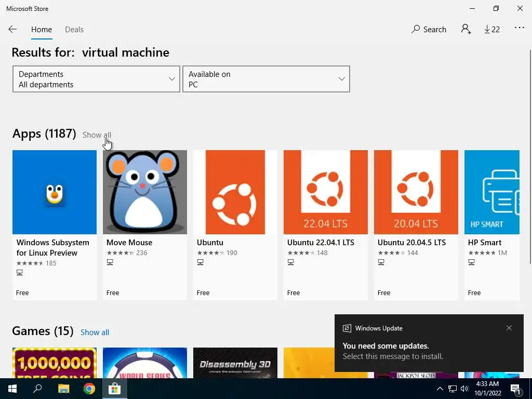Open File Explorer from the taskbar
The image size is (532, 399).
coord(63,389)
